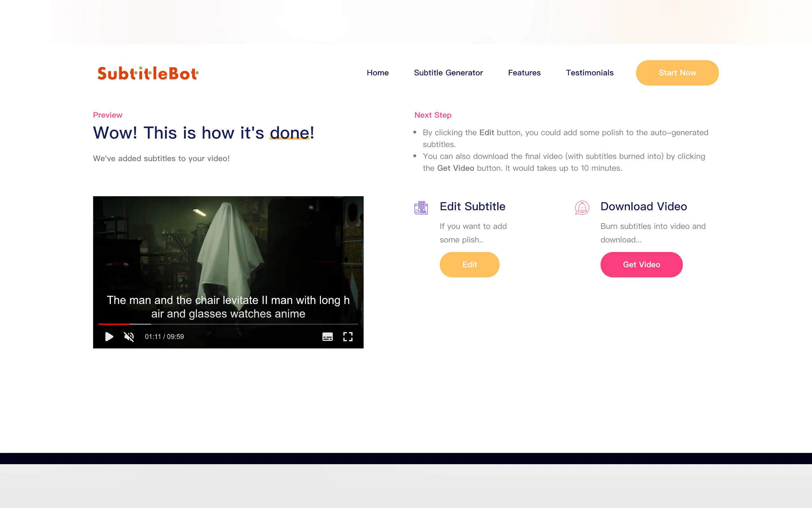Click the SubtitleBot logo

[x=148, y=73]
